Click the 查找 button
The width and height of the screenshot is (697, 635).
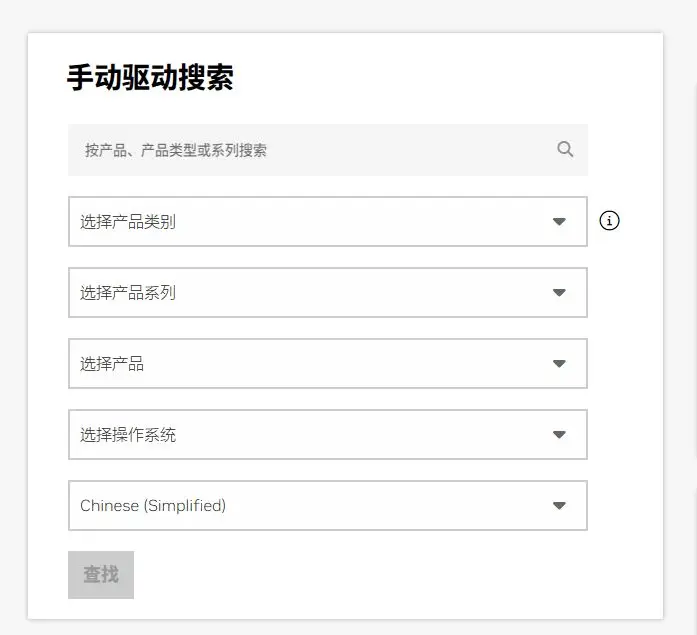coord(101,575)
